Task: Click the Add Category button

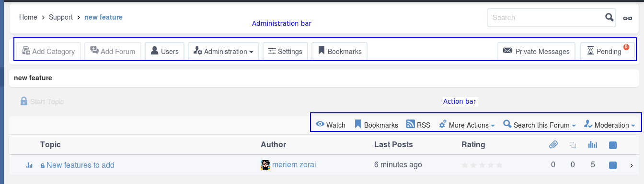Action: click(48, 51)
